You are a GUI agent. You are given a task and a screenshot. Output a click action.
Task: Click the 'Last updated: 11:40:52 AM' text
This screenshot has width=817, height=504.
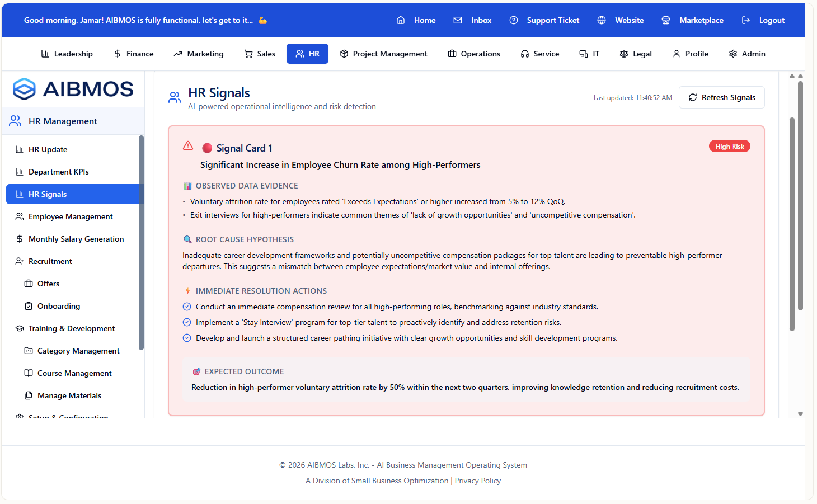tap(632, 98)
